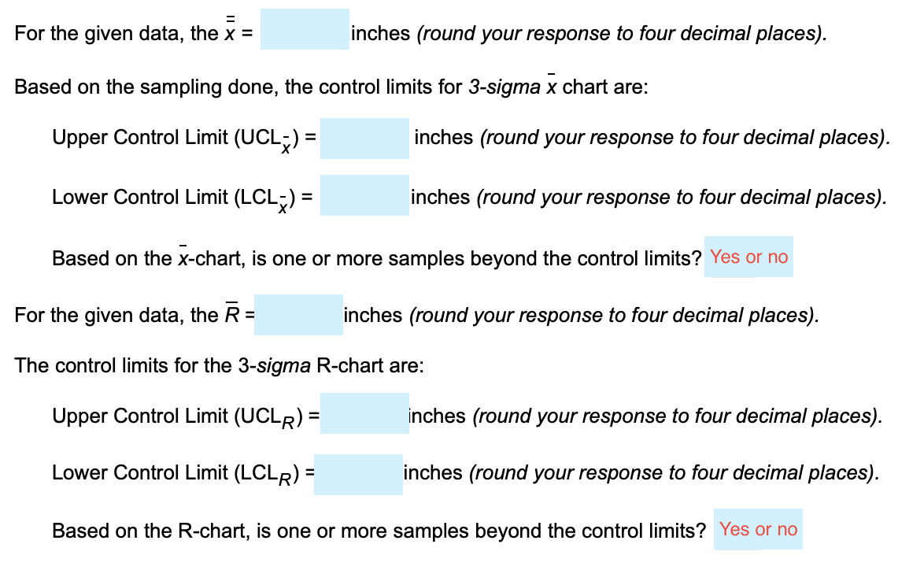
Task: Click the LCL R answer box
Action: 358,472
